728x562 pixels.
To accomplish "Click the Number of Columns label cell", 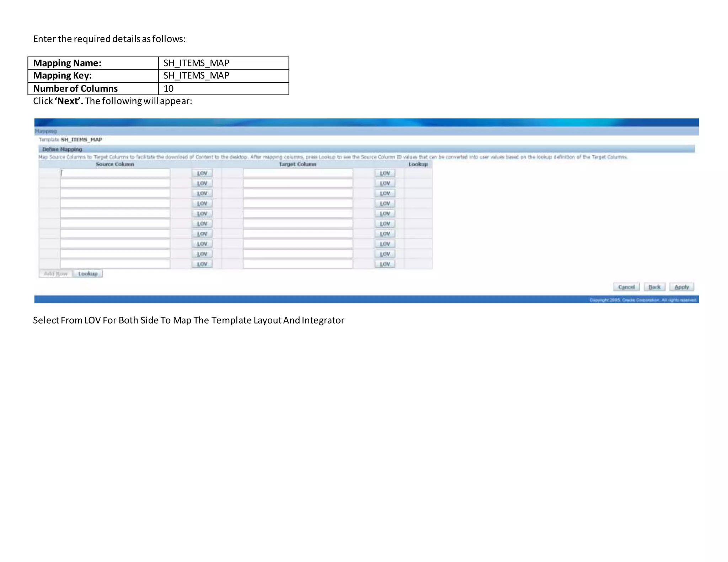I will 93,88.
